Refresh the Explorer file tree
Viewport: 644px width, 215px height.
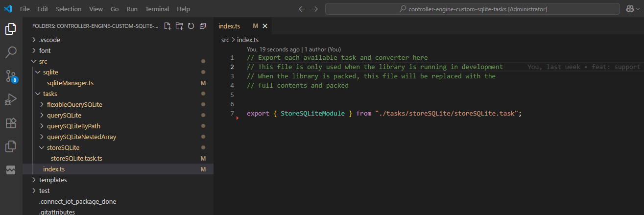[191, 26]
